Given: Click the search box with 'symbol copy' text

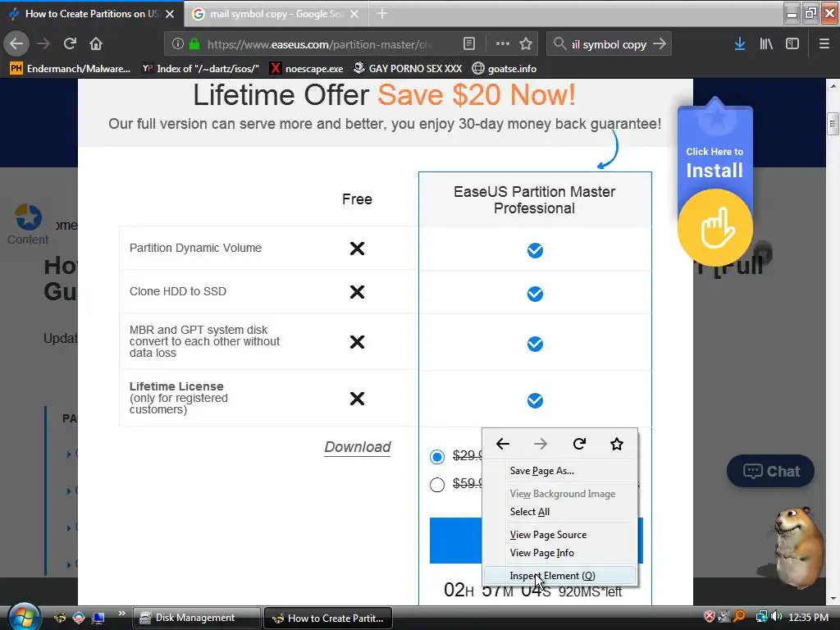Looking at the screenshot, I should (609, 44).
